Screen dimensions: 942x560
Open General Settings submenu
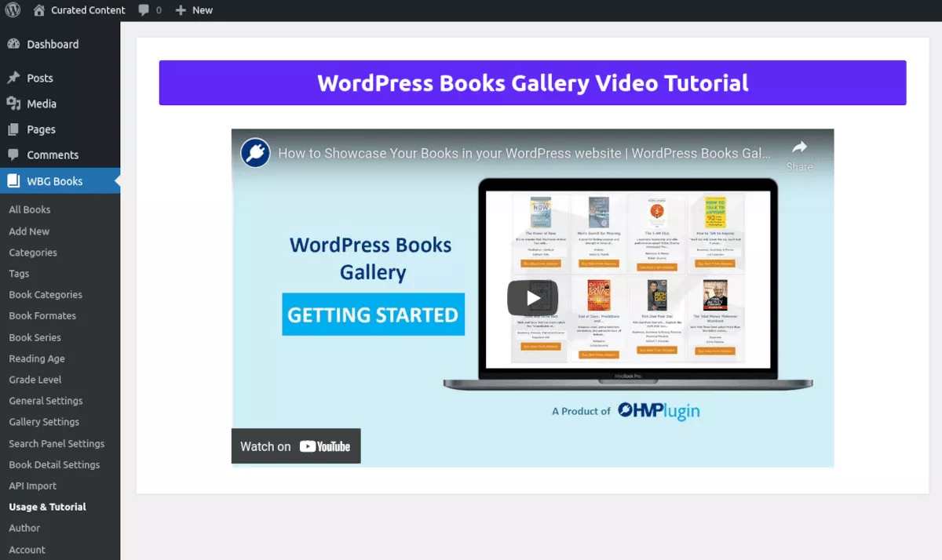(46, 401)
